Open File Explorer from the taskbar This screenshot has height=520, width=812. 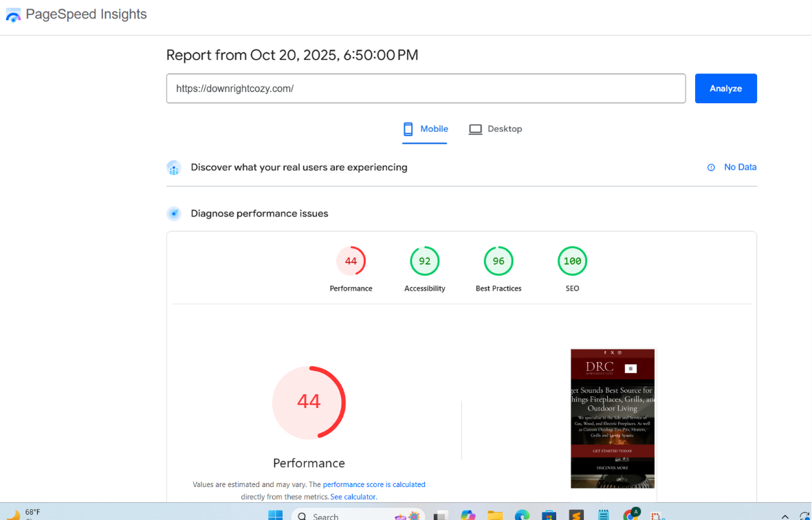(495, 515)
